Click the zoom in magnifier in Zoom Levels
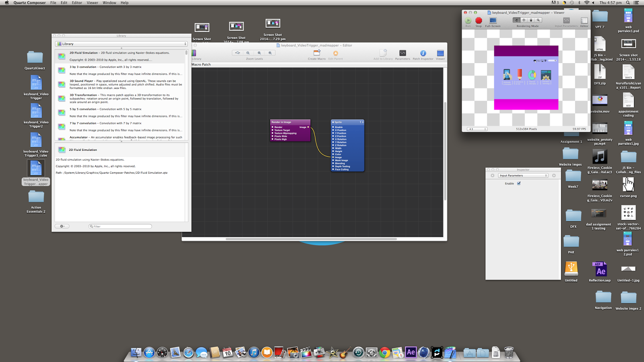Viewport: 644px width, 362px height. tap(270, 53)
